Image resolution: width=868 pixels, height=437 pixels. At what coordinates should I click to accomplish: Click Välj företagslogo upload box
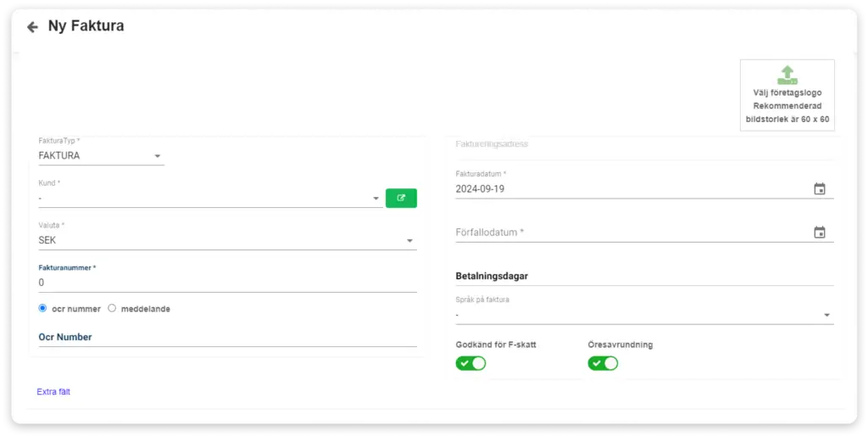click(x=787, y=95)
